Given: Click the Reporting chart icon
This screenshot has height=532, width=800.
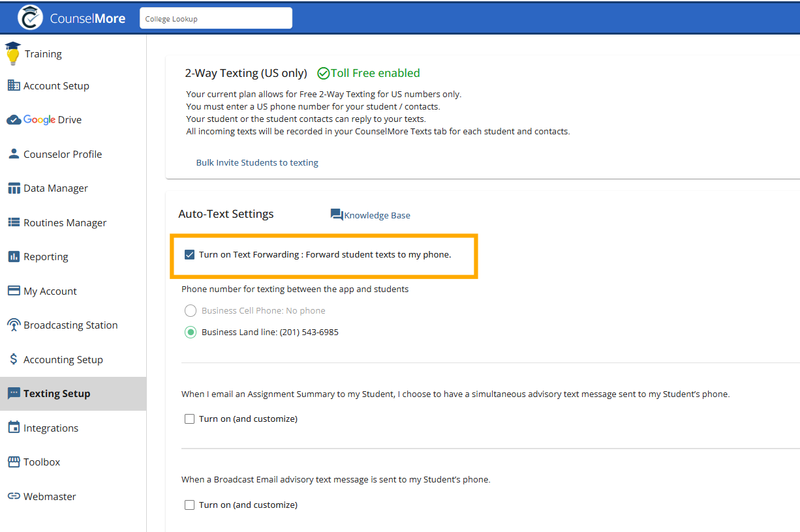Looking at the screenshot, I should 14,256.
